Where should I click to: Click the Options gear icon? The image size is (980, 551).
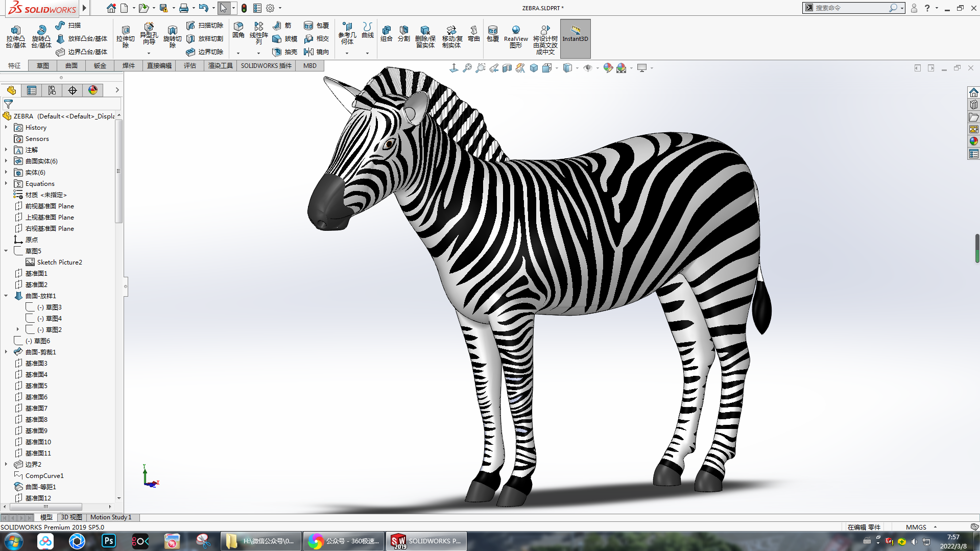(x=270, y=8)
